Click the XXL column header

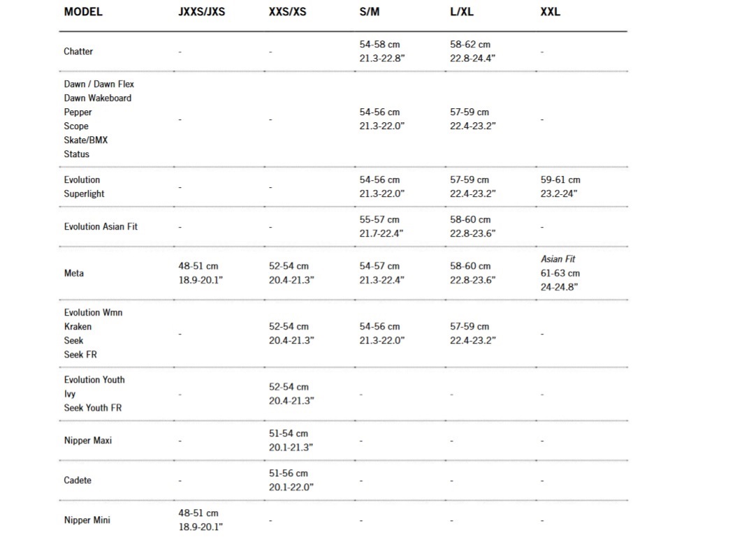550,12
